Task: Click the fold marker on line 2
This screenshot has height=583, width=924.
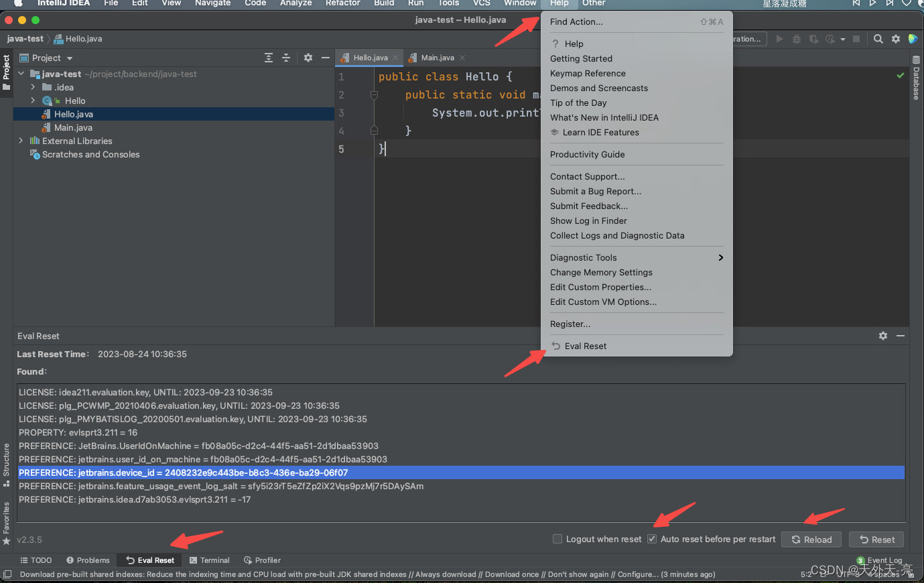Action: click(x=375, y=95)
